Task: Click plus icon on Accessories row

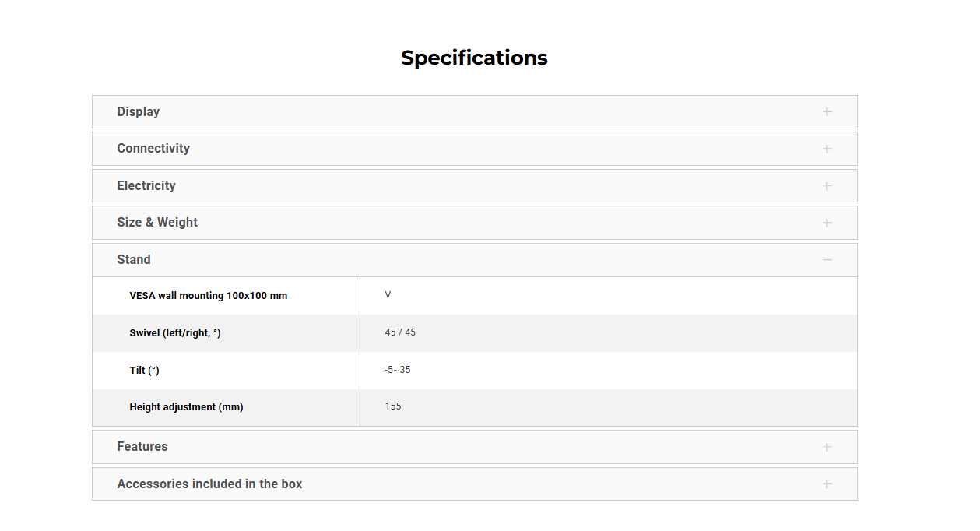Action: [827, 484]
